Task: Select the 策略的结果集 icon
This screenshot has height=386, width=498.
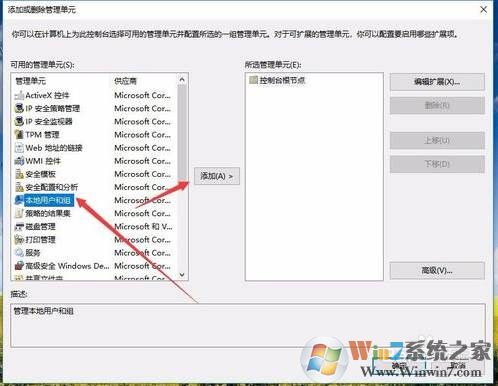Action: coord(19,213)
